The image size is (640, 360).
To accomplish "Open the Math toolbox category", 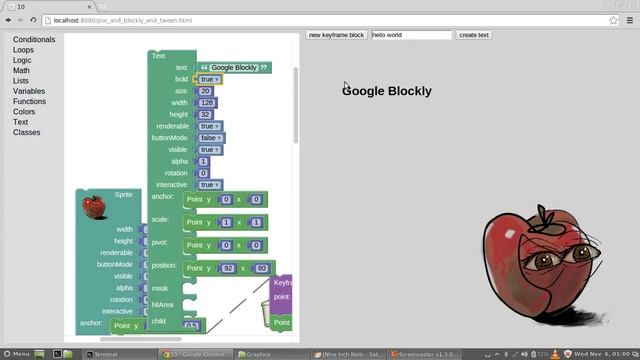I will 21,70.
